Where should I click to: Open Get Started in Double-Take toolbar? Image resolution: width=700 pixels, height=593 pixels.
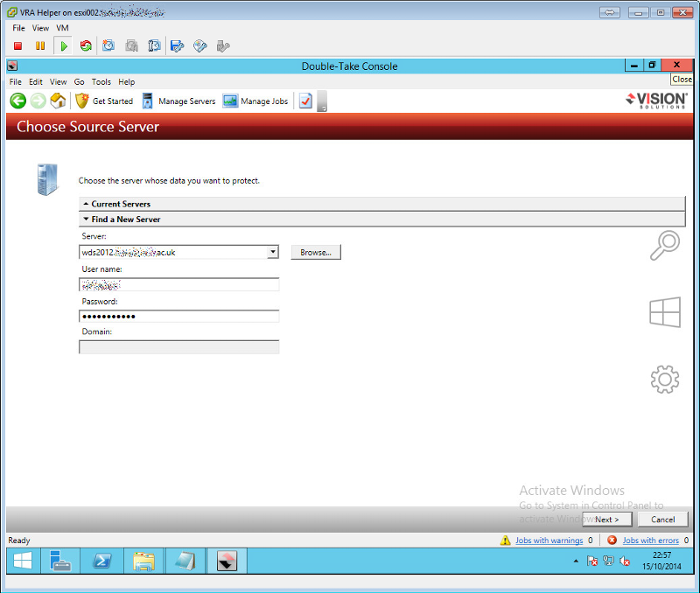pyautogui.click(x=104, y=101)
